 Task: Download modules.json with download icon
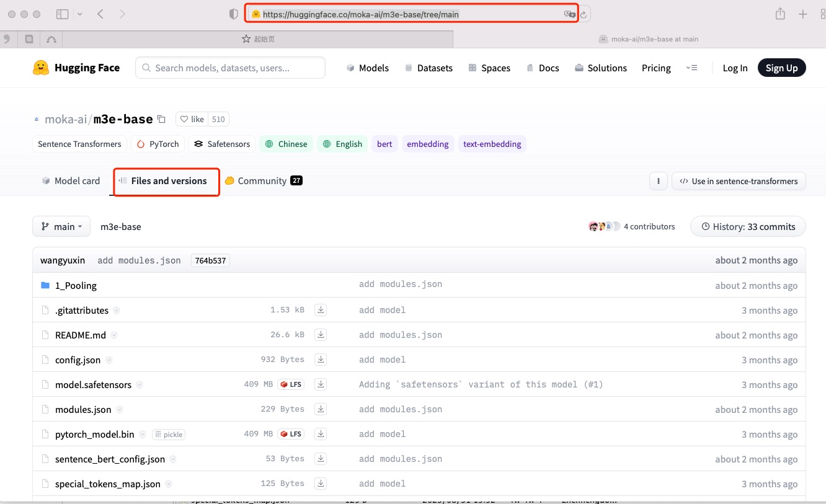click(x=321, y=409)
